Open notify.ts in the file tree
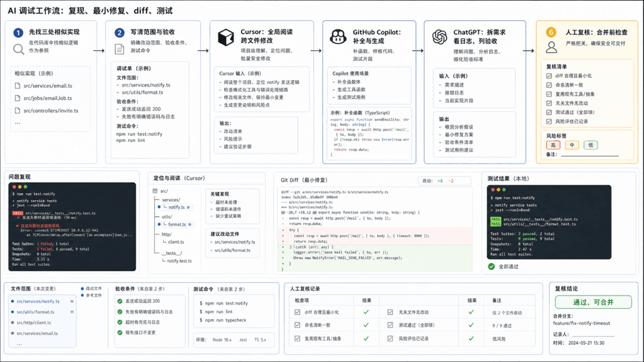 tap(177, 207)
